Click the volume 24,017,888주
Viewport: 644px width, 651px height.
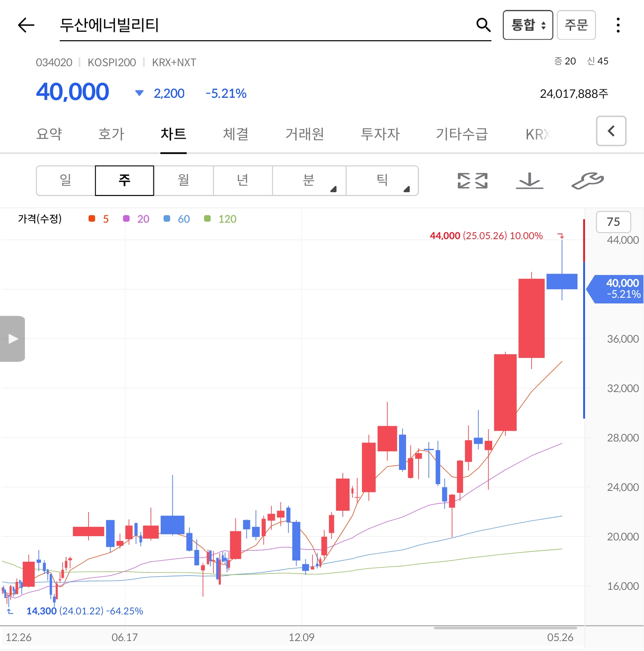tap(574, 94)
